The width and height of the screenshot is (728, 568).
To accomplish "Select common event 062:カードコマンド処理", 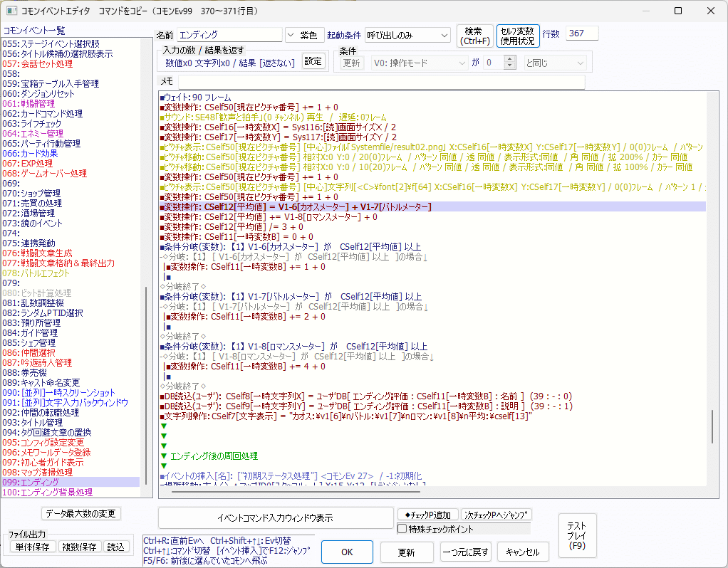I will tap(71, 114).
